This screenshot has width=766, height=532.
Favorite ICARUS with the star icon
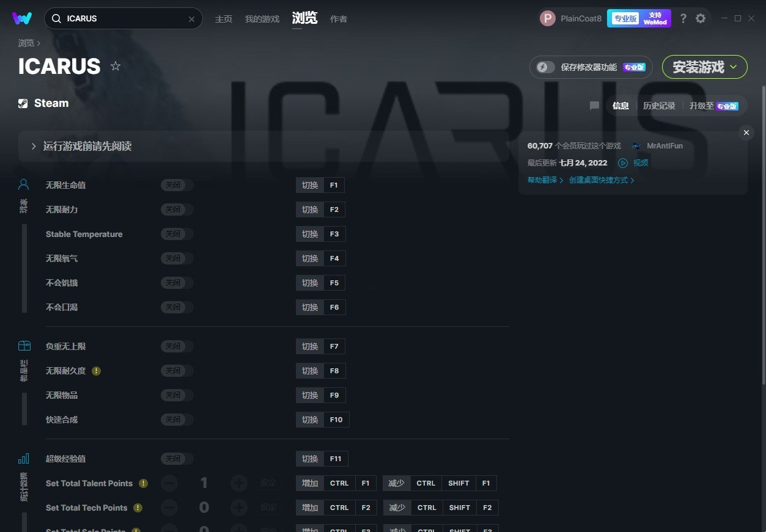click(115, 66)
